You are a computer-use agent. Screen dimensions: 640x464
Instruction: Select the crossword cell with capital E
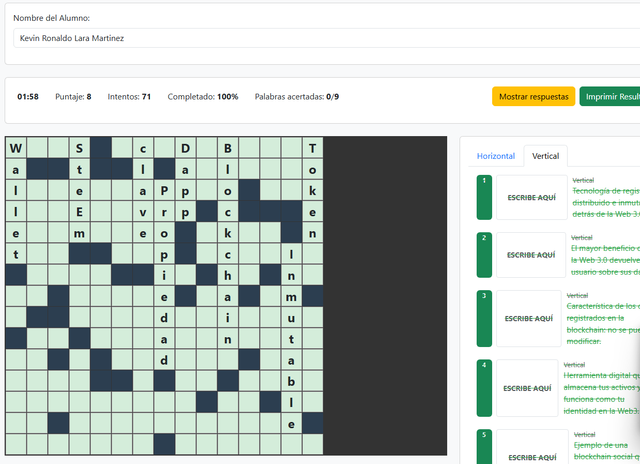click(x=80, y=212)
